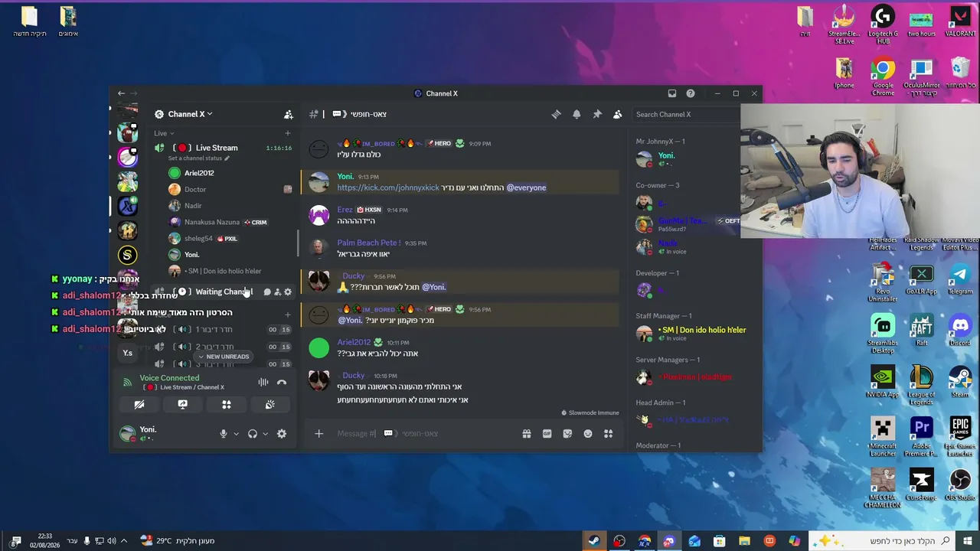
Task: Click the Windows search box in taskbar
Action: point(884,540)
